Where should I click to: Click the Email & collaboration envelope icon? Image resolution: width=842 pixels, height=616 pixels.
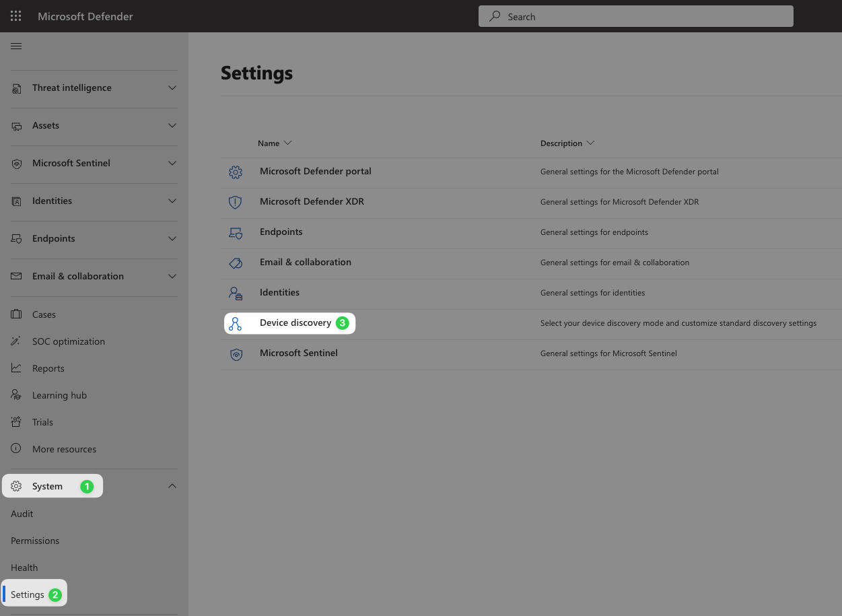17,277
